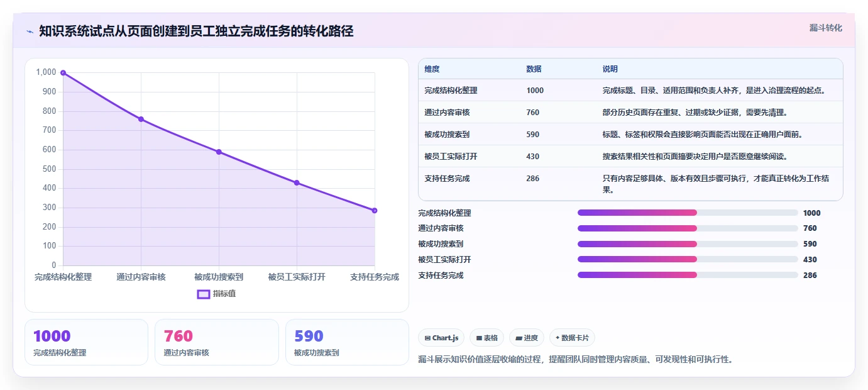868x390 pixels.
Task: Click the 被员工实际打开 x-axis label on chart
Action: pyautogui.click(x=297, y=277)
